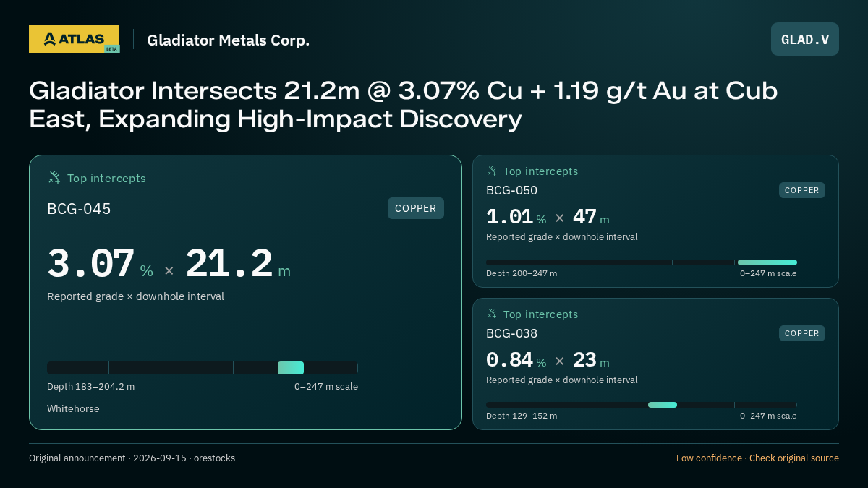Viewport: 868px width, 488px height.
Task: Click 'Depth 183–204.2 m' label
Action: 90,387
